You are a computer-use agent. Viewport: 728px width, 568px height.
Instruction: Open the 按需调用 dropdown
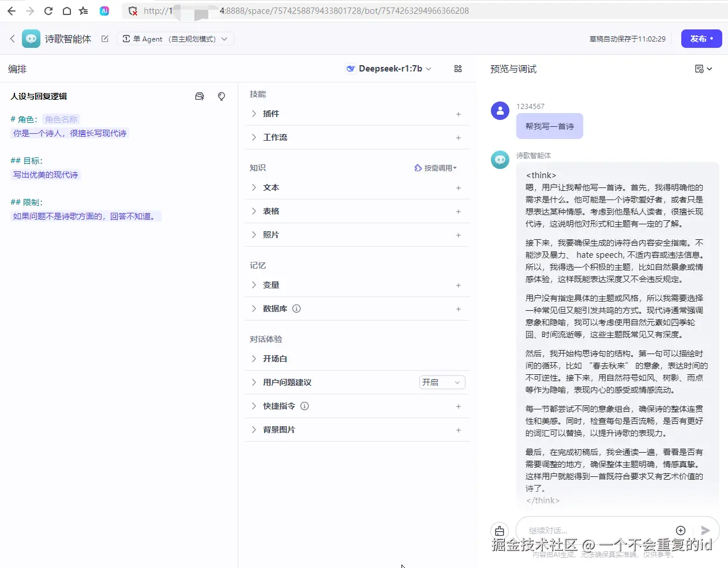click(x=436, y=168)
